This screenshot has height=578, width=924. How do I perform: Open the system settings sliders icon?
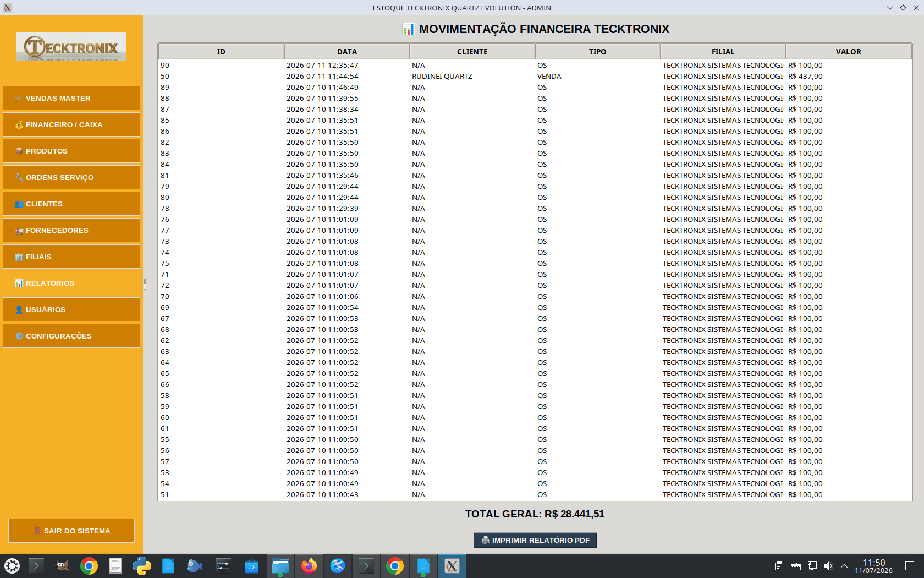pyautogui.click(x=223, y=566)
